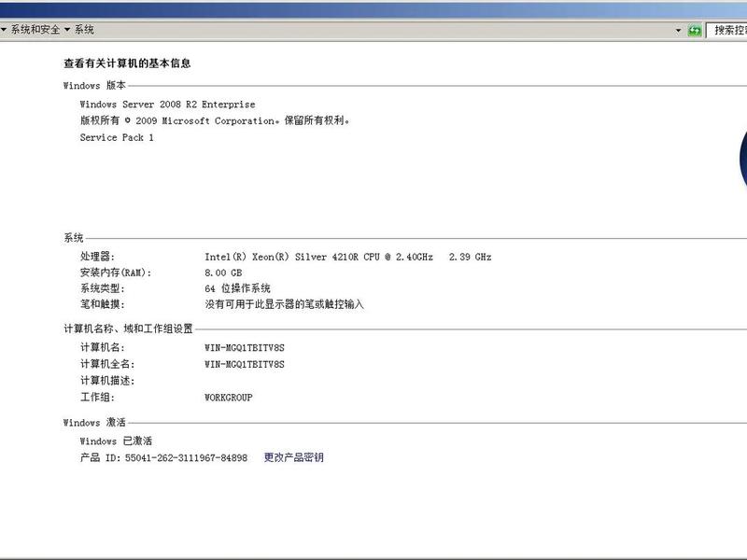Expand dropdown arrow before 系统 breadcrumb
Image resolution: width=747 pixels, height=560 pixels.
[67, 30]
